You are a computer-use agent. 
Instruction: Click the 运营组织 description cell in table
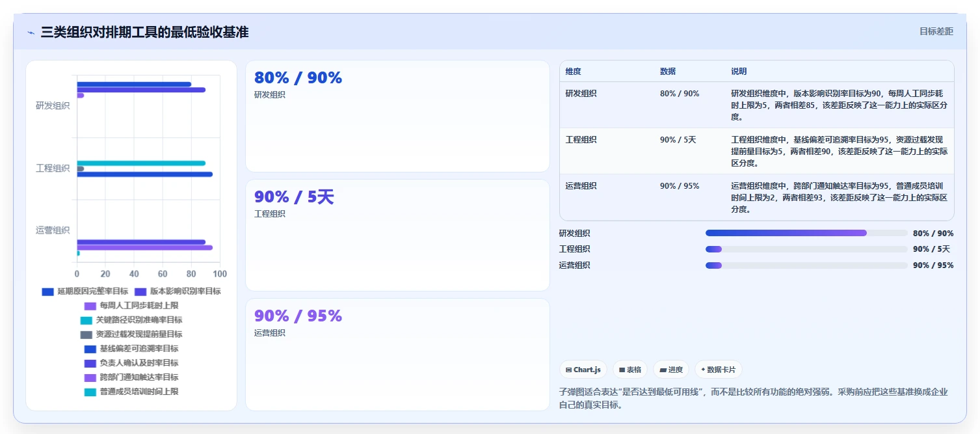click(839, 197)
